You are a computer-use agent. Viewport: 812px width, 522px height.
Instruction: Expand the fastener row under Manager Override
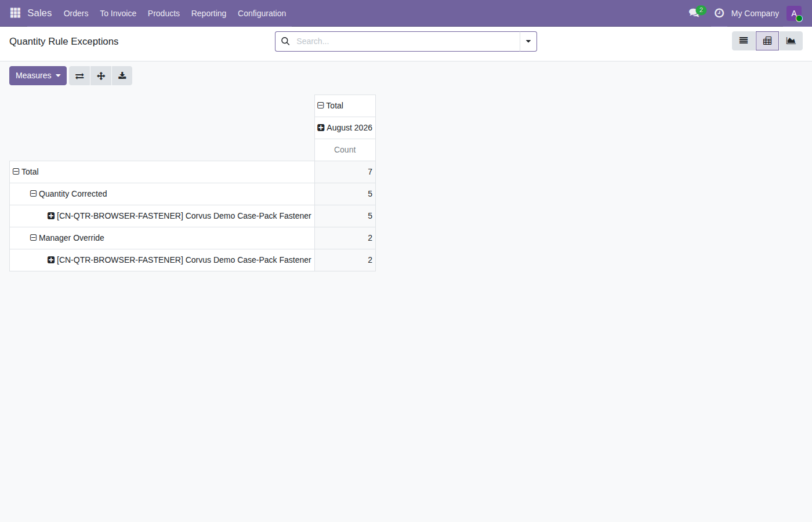coord(162,260)
